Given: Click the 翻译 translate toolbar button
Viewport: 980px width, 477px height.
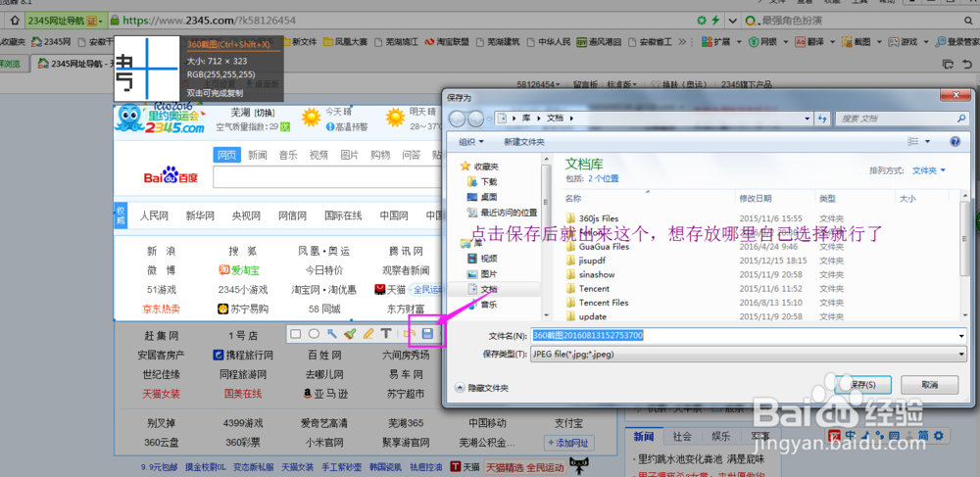Looking at the screenshot, I should tap(809, 42).
